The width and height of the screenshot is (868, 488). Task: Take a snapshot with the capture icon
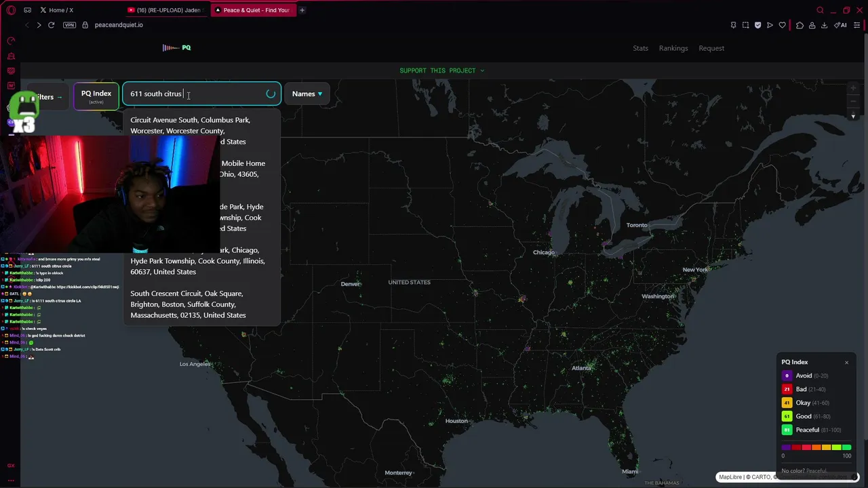[745, 25]
